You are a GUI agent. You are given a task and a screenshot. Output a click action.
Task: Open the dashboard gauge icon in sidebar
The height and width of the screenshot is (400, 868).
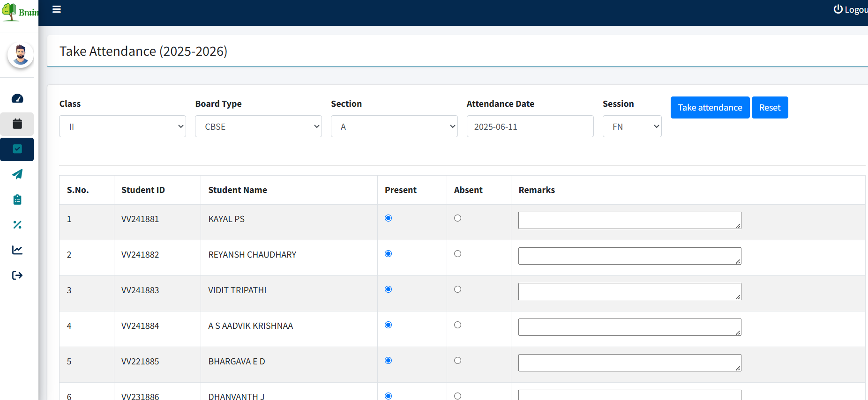click(x=17, y=99)
